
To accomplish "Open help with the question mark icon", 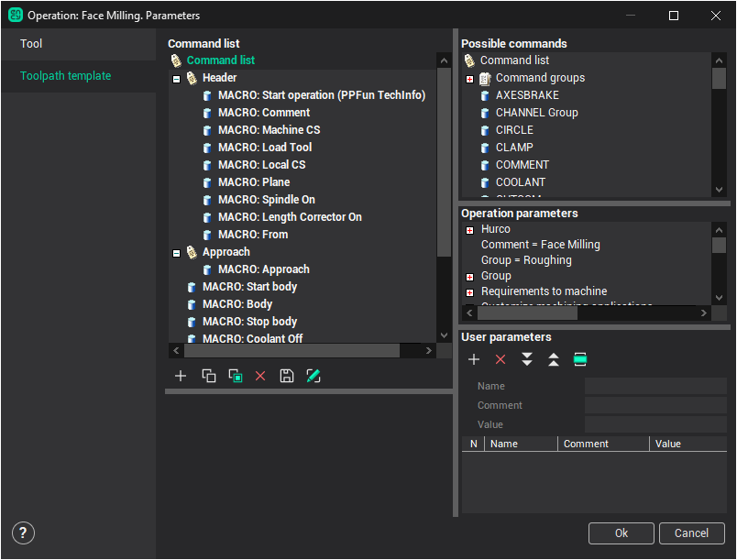I will [x=24, y=533].
